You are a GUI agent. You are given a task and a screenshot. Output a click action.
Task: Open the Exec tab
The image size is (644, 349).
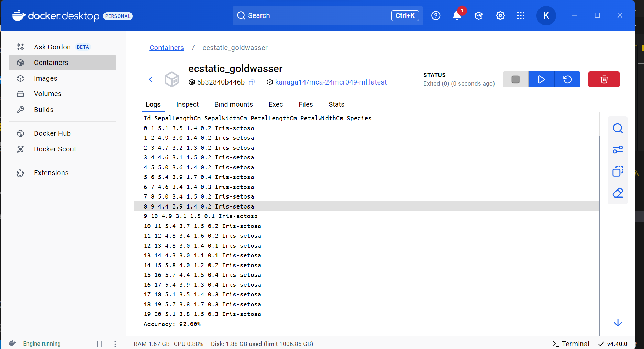[x=276, y=104]
